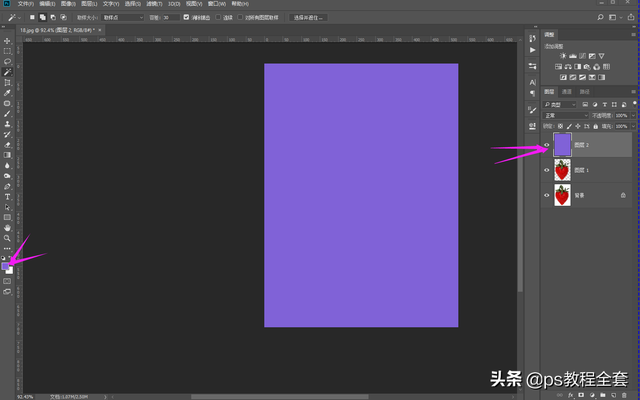Open the Opacity slider dropdown arrow
Image resolution: width=640 pixels, height=400 pixels.
pos(633,116)
